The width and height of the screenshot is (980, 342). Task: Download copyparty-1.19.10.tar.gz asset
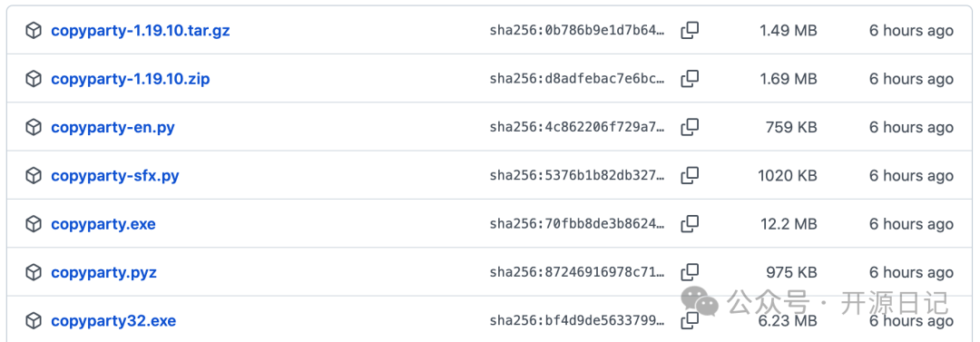tap(141, 30)
